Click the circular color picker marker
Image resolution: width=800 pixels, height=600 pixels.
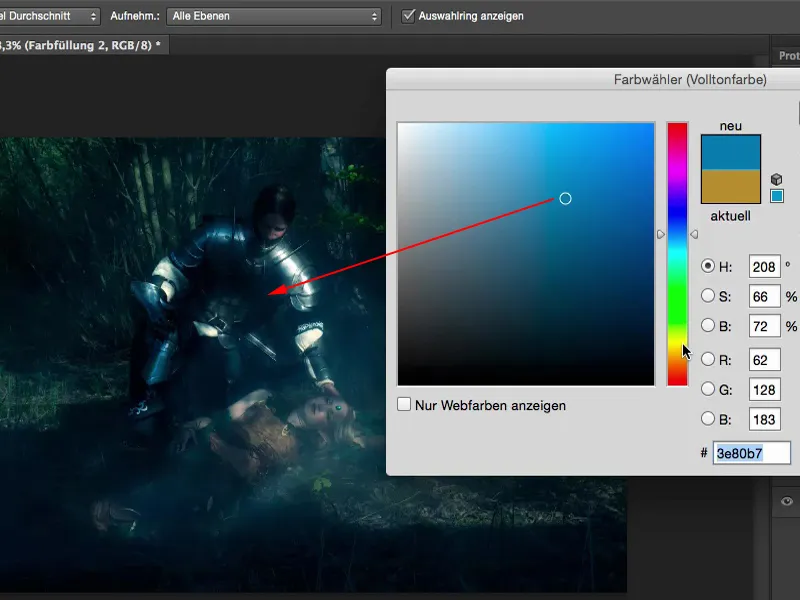[x=565, y=198]
